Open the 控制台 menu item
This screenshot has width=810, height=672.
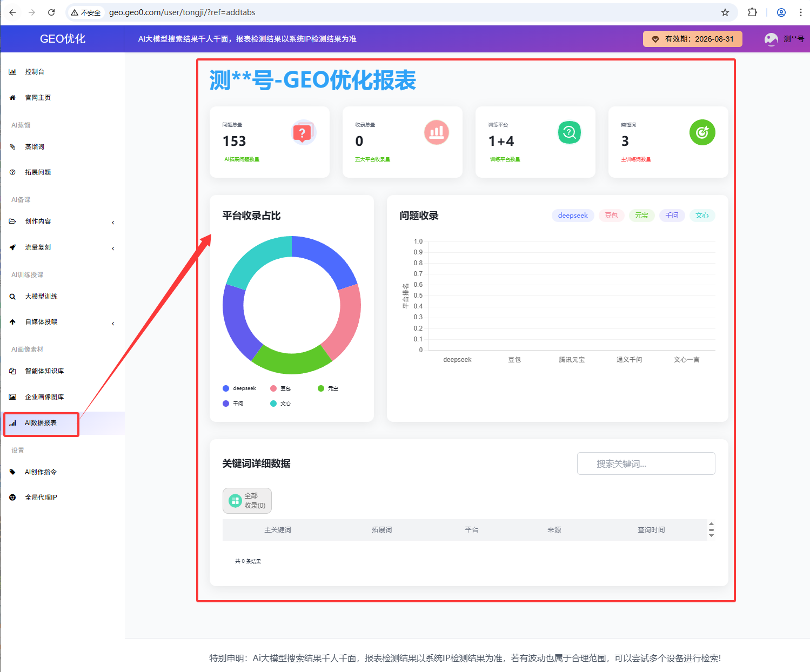(35, 72)
